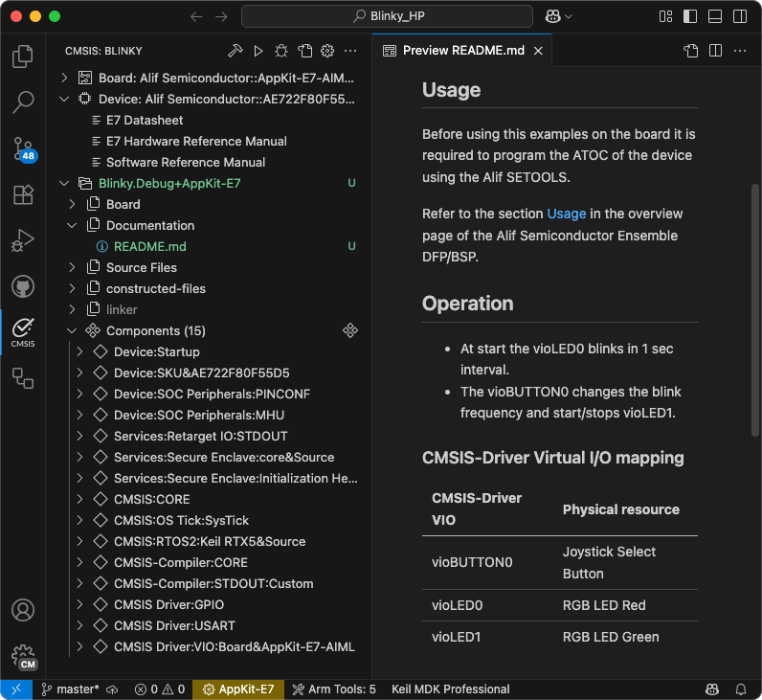
Task: Select Services:Retarget IO:STDOUT component
Action: pyautogui.click(x=200, y=436)
